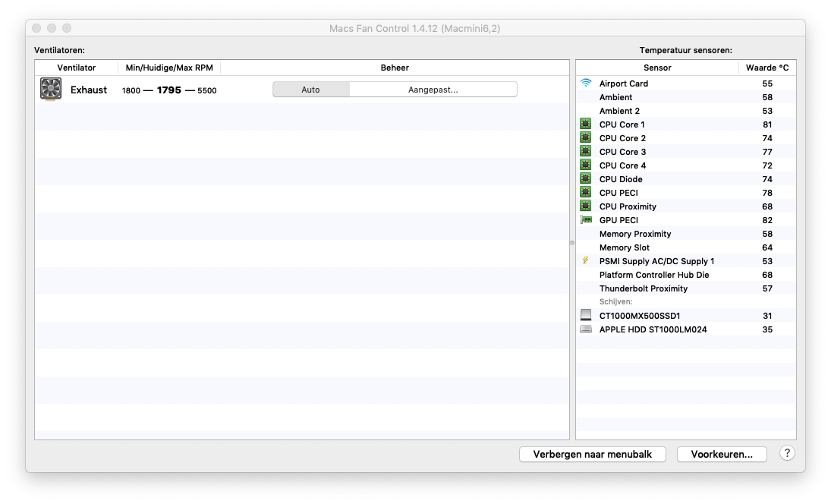Select Platform Controller Hub Die row
The width and height of the screenshot is (831, 504).
click(x=686, y=275)
